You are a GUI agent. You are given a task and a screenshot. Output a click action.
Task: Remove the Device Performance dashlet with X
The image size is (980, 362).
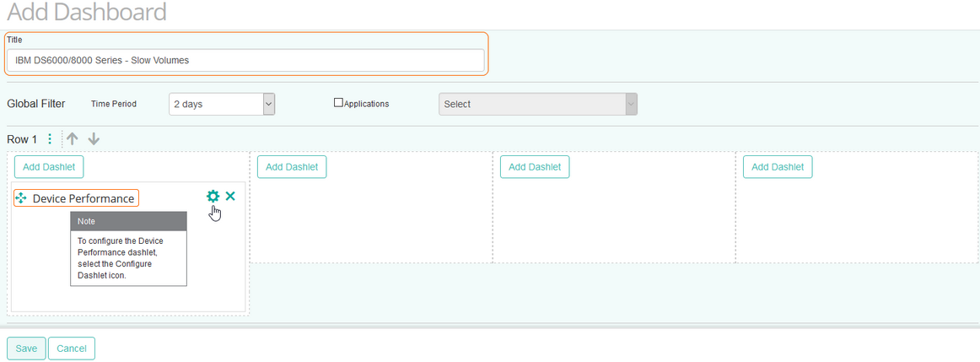click(230, 197)
